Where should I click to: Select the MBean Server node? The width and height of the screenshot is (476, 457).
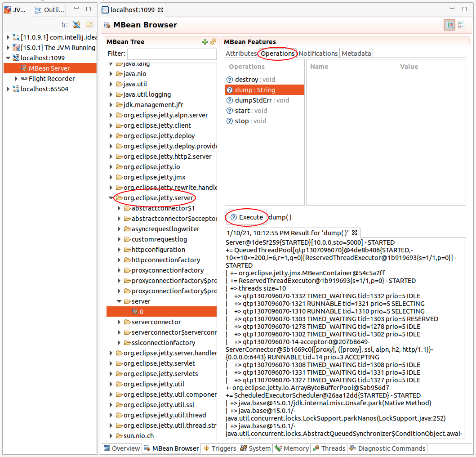pos(50,68)
